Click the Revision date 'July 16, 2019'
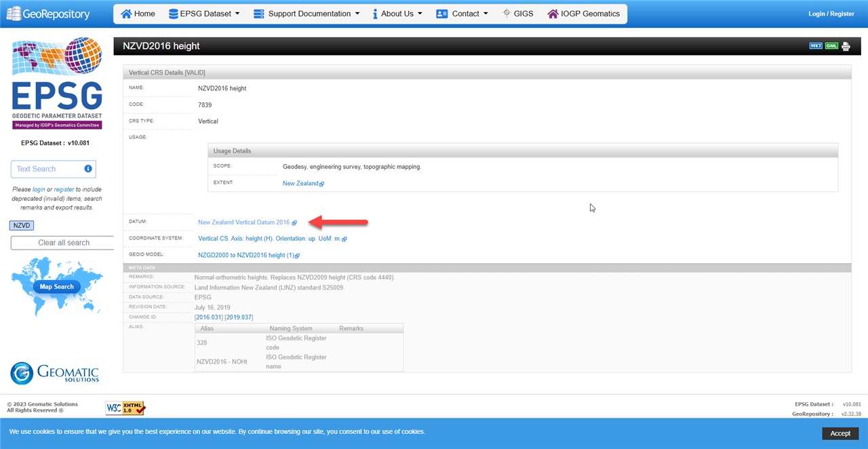Screen dimensions: 868x449 click(212, 307)
